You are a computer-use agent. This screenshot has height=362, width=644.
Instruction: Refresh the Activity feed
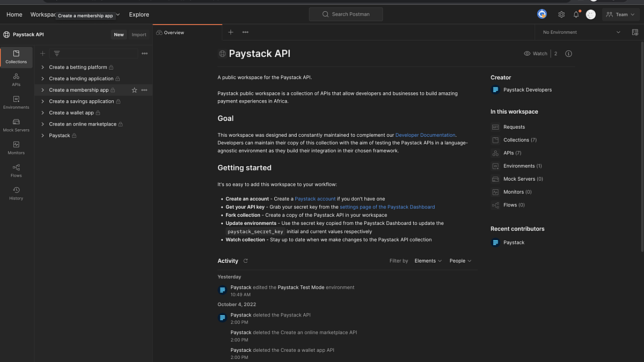click(246, 261)
